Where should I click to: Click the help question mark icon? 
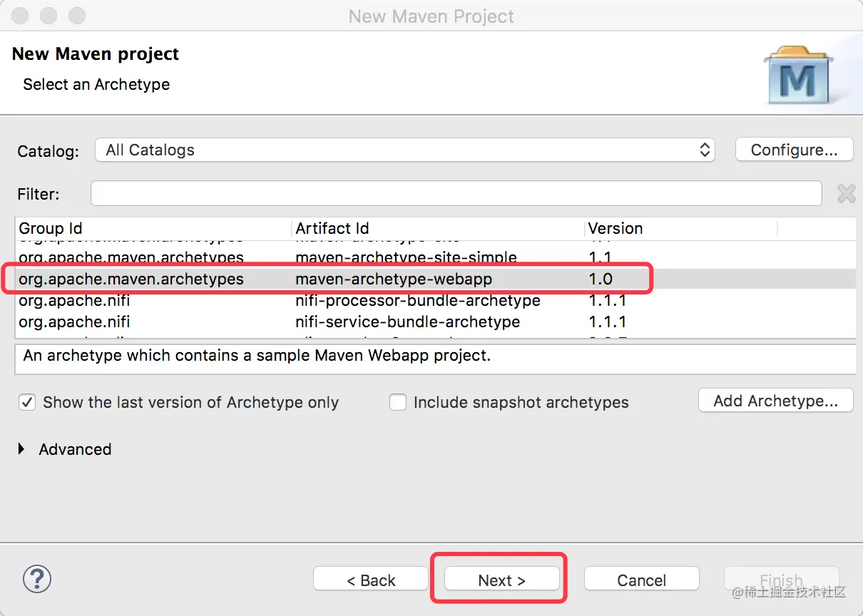[37, 578]
